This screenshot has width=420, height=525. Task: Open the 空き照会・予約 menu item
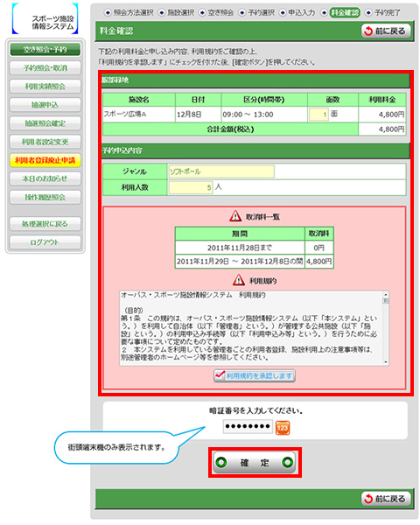(45, 50)
